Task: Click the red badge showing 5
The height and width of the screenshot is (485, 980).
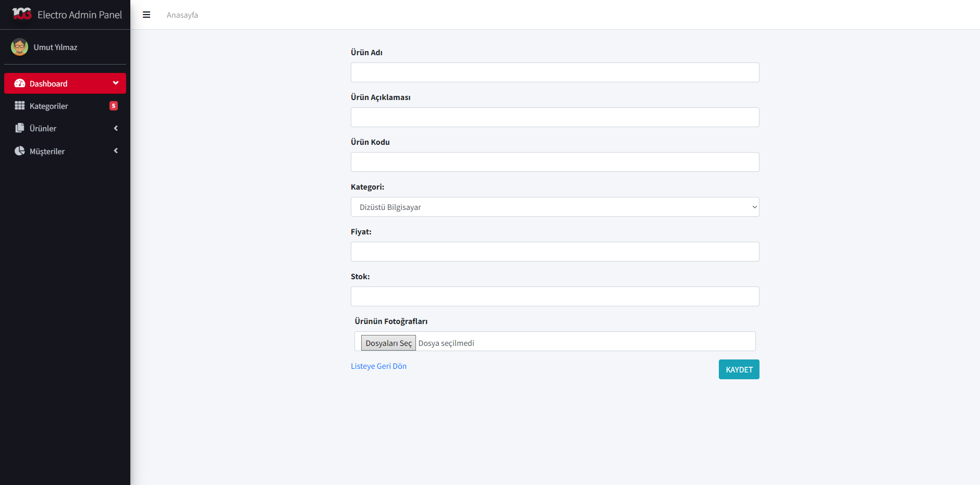Action: [x=114, y=106]
